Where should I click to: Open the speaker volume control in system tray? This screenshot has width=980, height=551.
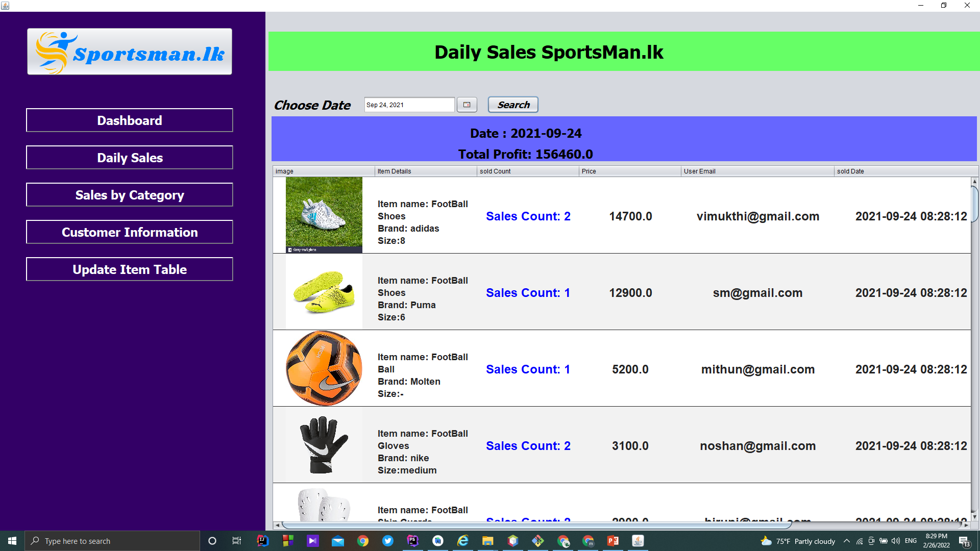tap(896, 541)
